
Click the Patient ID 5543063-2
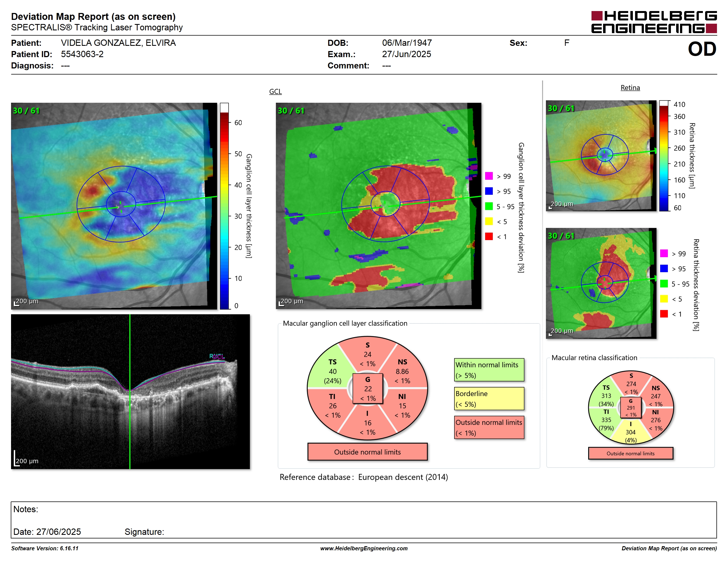point(82,54)
